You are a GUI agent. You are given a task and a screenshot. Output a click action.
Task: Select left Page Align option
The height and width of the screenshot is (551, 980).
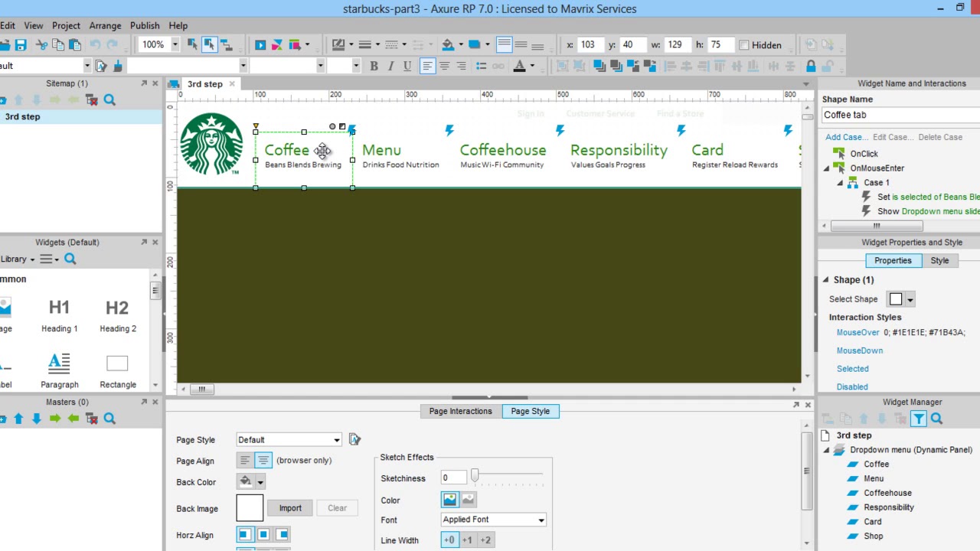click(244, 460)
